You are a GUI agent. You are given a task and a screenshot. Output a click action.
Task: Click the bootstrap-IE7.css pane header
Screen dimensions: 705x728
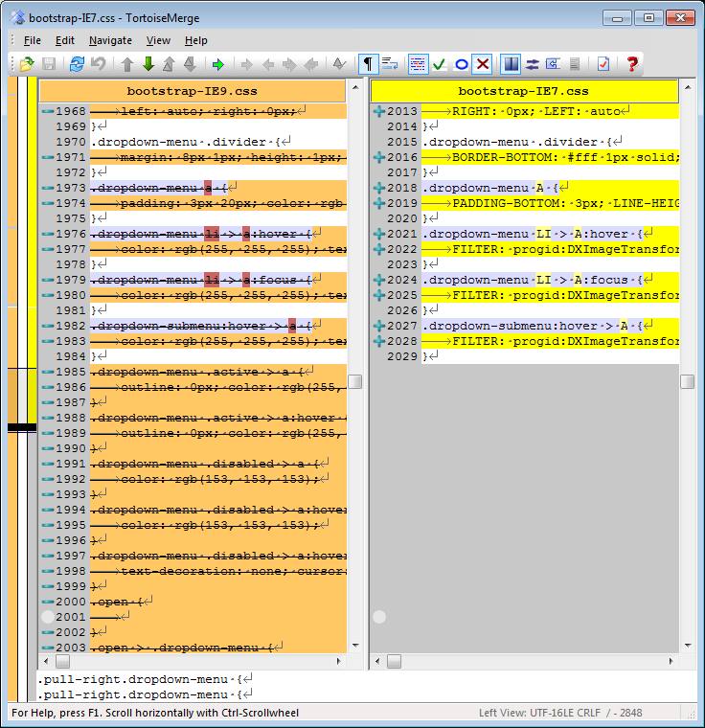click(524, 91)
